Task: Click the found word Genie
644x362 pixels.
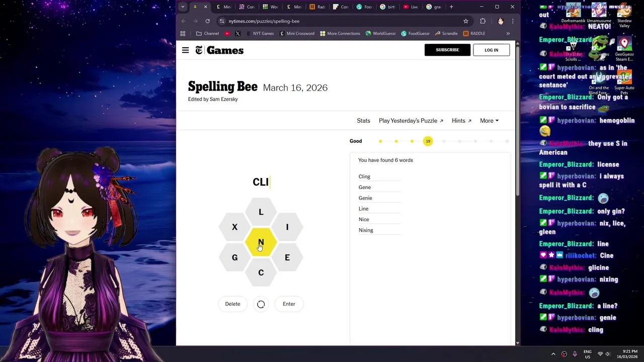Action: [x=365, y=198]
